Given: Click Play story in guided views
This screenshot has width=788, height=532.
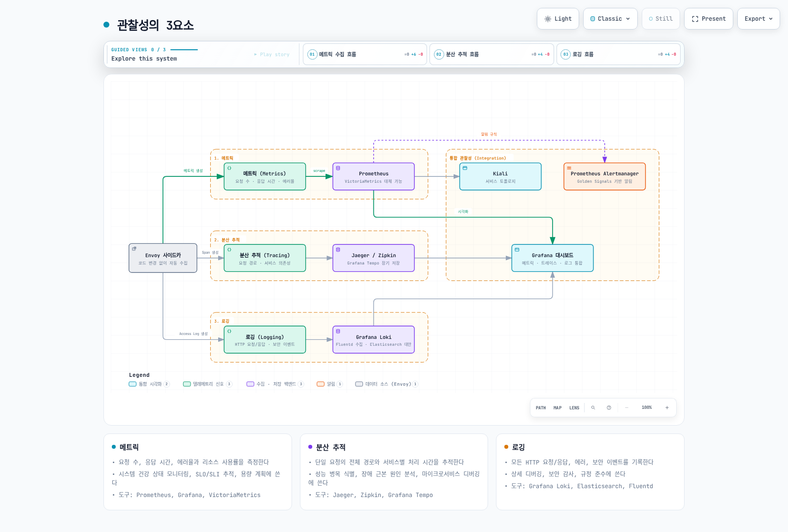Looking at the screenshot, I should click(x=272, y=54).
